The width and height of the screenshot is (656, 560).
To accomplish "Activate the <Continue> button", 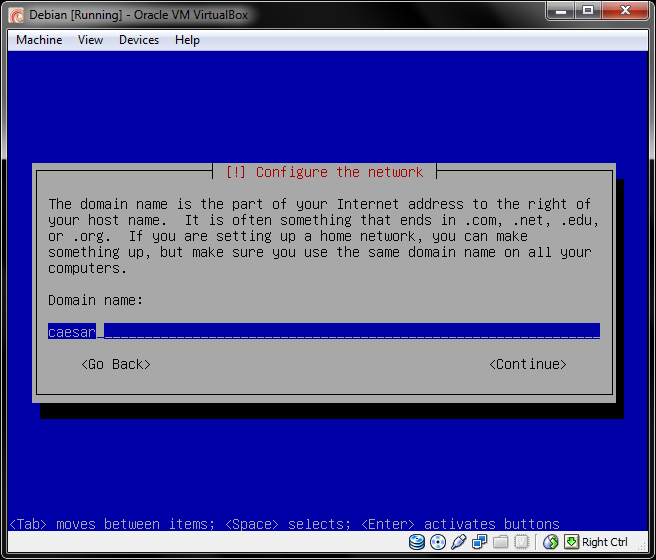I will coord(528,364).
